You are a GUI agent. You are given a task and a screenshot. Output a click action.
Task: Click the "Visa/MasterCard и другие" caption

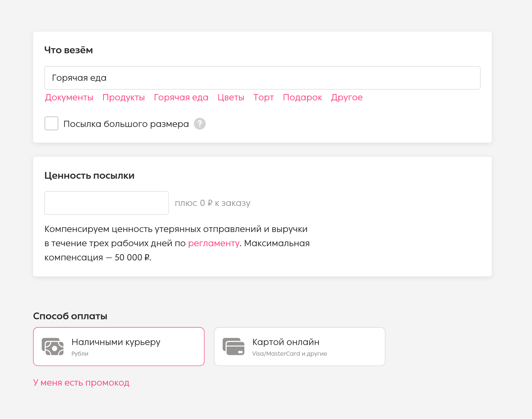coord(290,354)
